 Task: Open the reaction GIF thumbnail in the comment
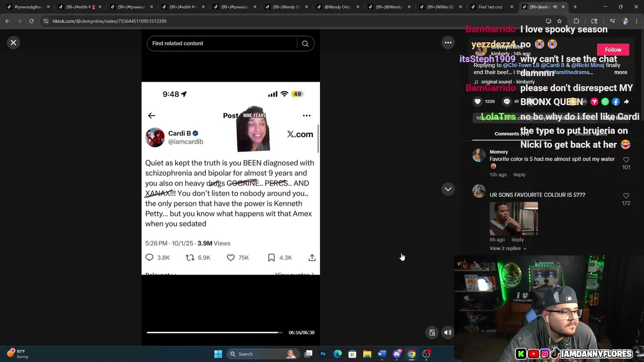pyautogui.click(x=514, y=219)
